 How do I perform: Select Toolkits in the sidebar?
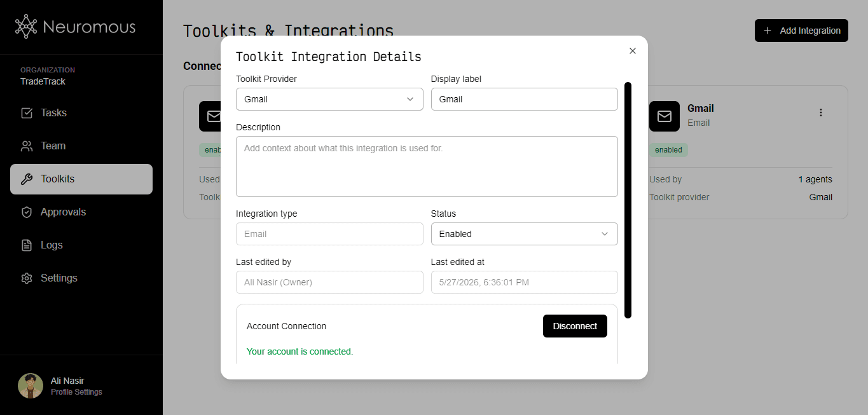81,179
